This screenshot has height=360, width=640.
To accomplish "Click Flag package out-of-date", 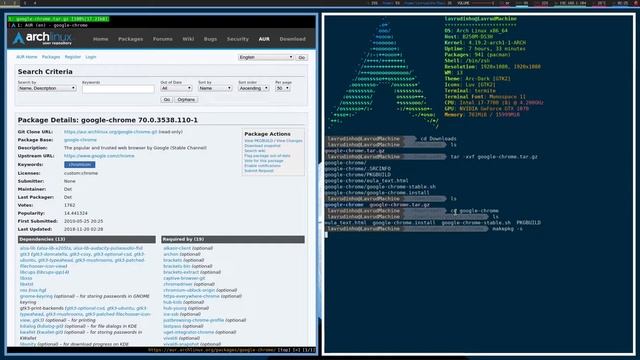I will tap(267, 156).
